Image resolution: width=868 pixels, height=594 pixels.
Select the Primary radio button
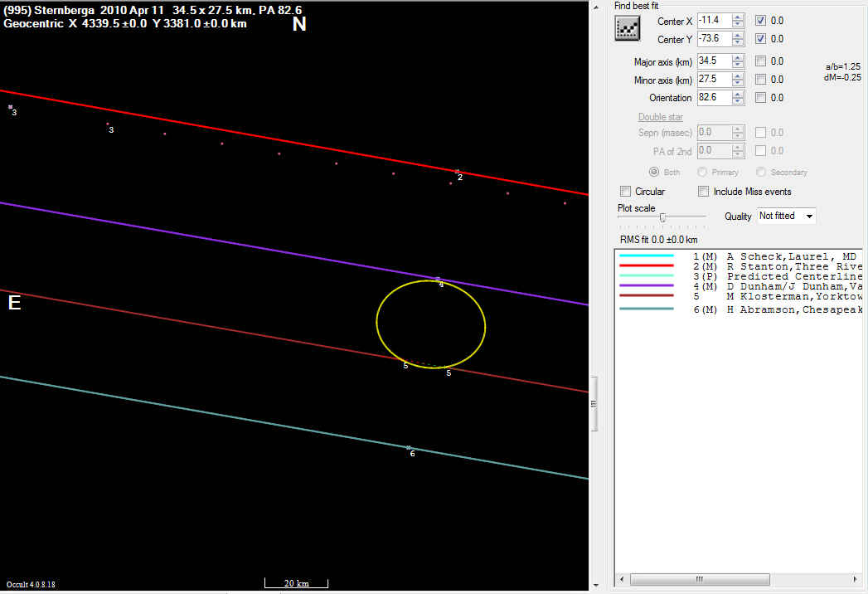(702, 172)
